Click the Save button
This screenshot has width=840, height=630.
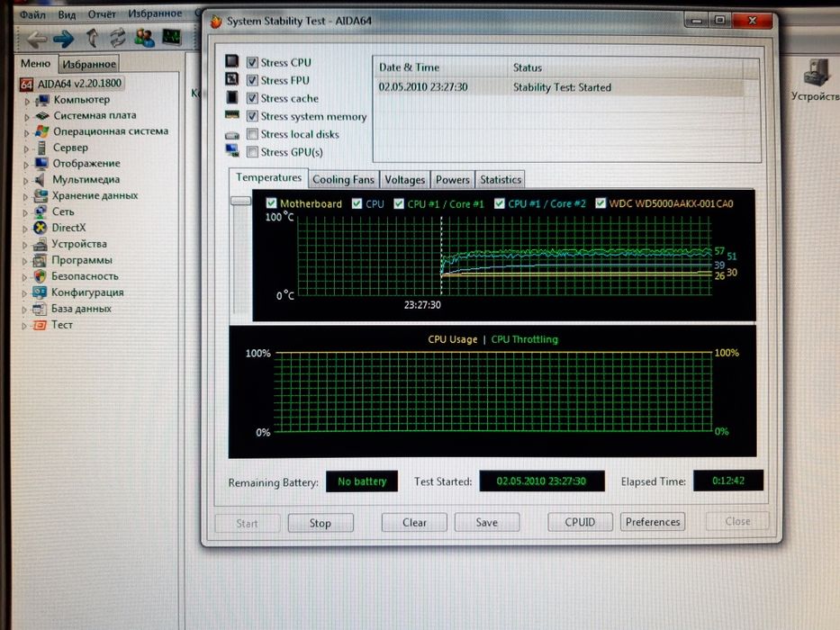(487, 522)
